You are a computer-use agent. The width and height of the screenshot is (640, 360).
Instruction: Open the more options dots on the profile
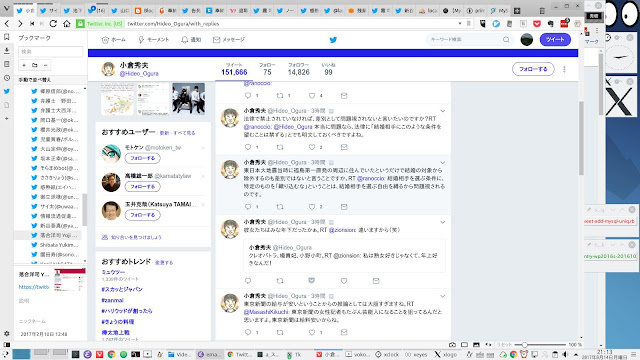pyautogui.click(x=564, y=69)
